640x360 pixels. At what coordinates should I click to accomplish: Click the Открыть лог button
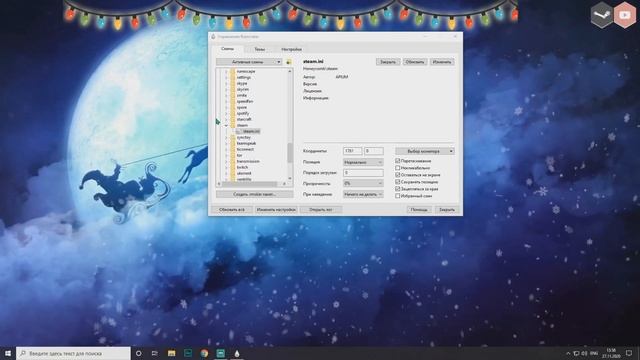click(x=321, y=209)
